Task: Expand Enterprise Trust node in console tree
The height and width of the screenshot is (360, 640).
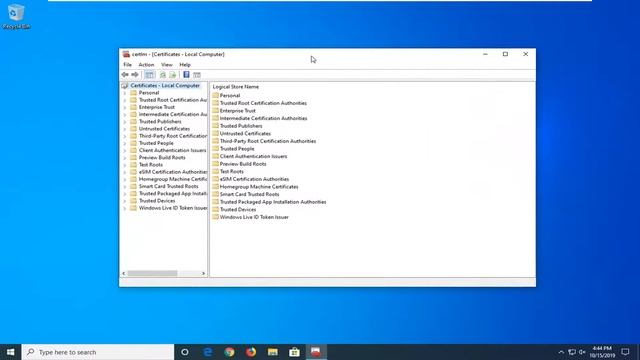Action: [125, 107]
